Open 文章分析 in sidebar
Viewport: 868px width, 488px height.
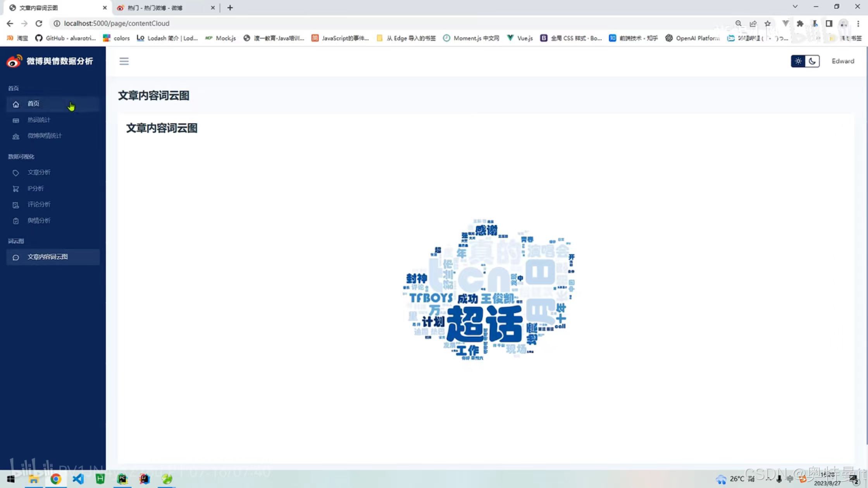39,172
